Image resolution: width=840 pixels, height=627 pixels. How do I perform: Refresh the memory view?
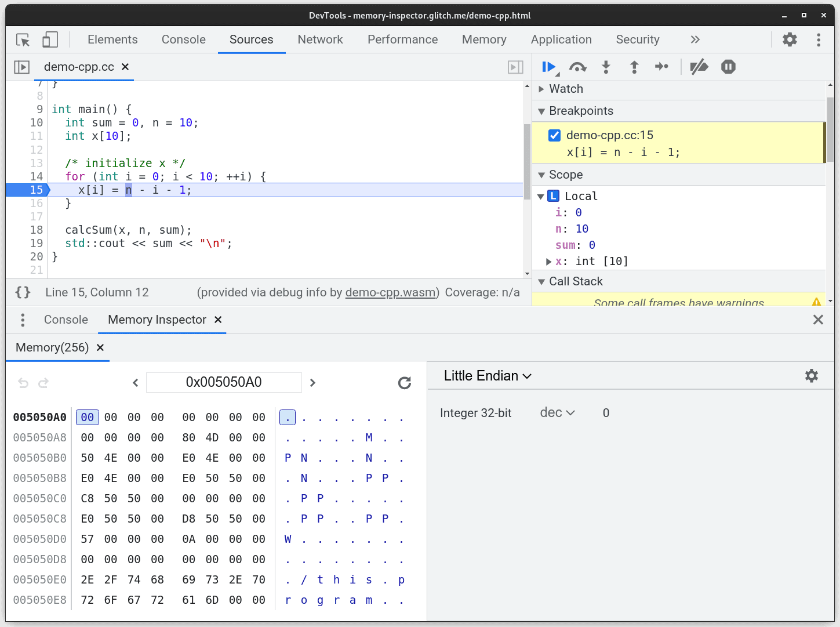pyautogui.click(x=404, y=383)
